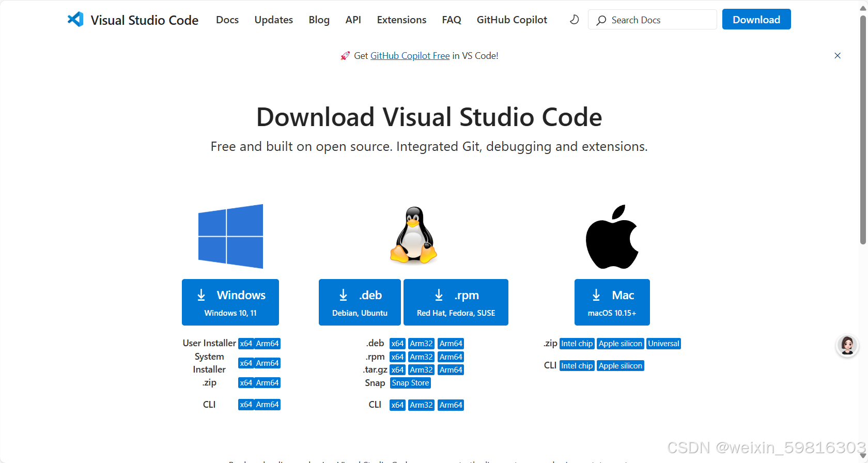Select Linux .rpm x64 download

pyautogui.click(x=397, y=357)
